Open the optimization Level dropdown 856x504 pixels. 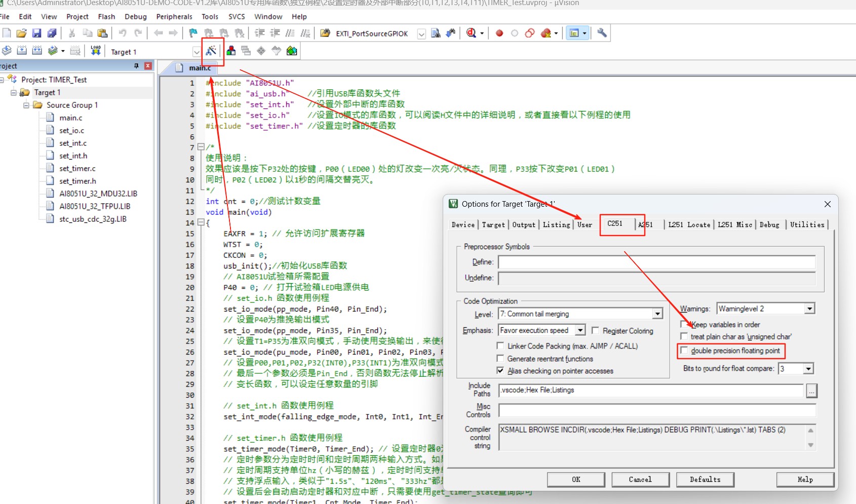tap(657, 314)
